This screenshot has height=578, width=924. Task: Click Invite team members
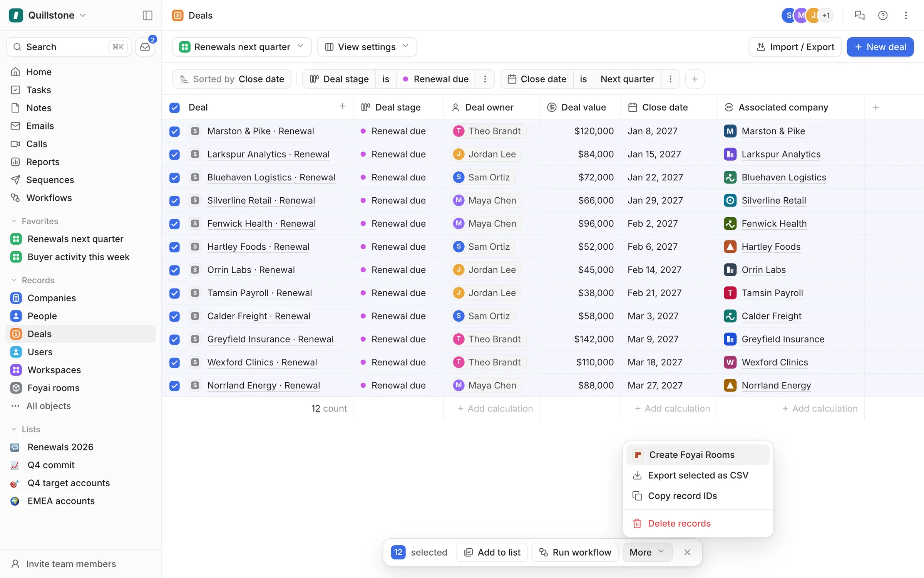coord(64,564)
